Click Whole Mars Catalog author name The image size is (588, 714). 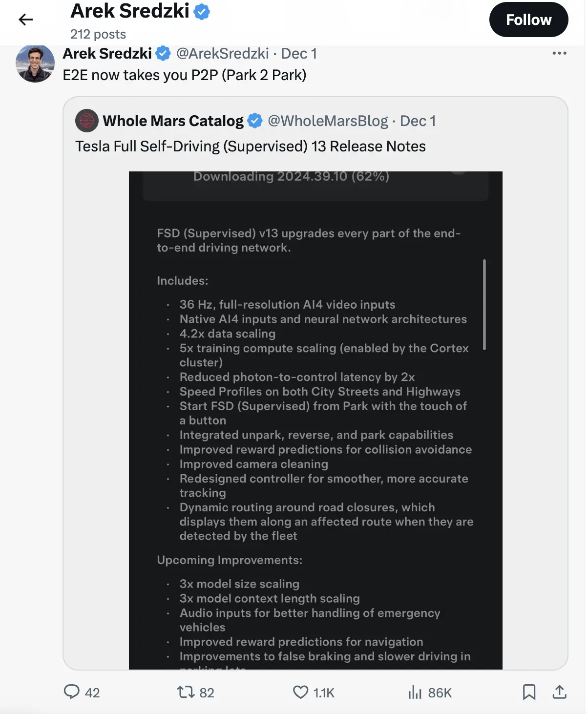click(x=173, y=121)
